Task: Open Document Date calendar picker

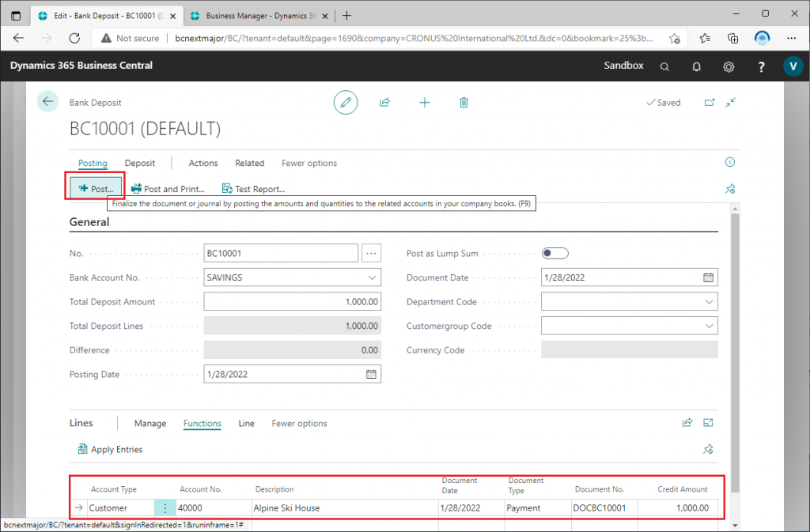Action: coord(708,277)
